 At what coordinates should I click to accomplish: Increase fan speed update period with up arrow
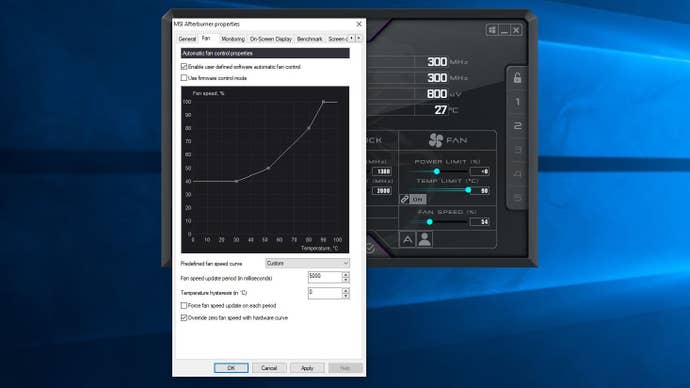coord(345,275)
